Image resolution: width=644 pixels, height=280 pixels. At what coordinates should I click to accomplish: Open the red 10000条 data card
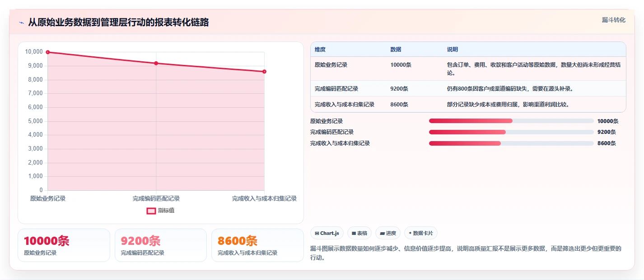coord(64,245)
